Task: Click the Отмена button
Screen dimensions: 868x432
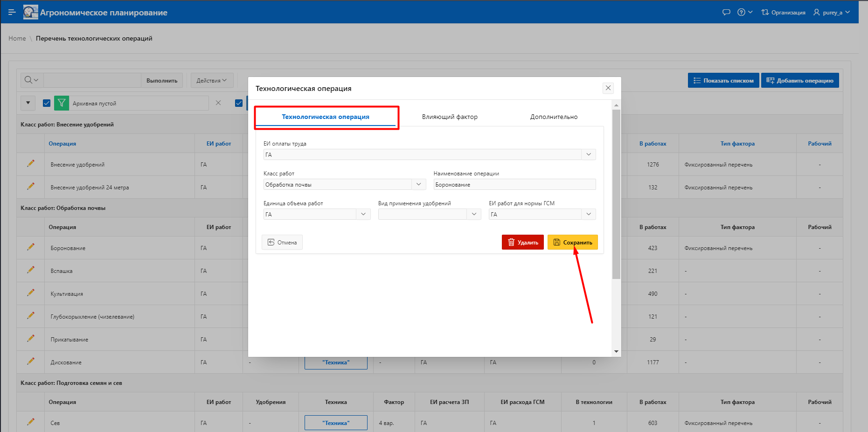Action: pos(282,242)
